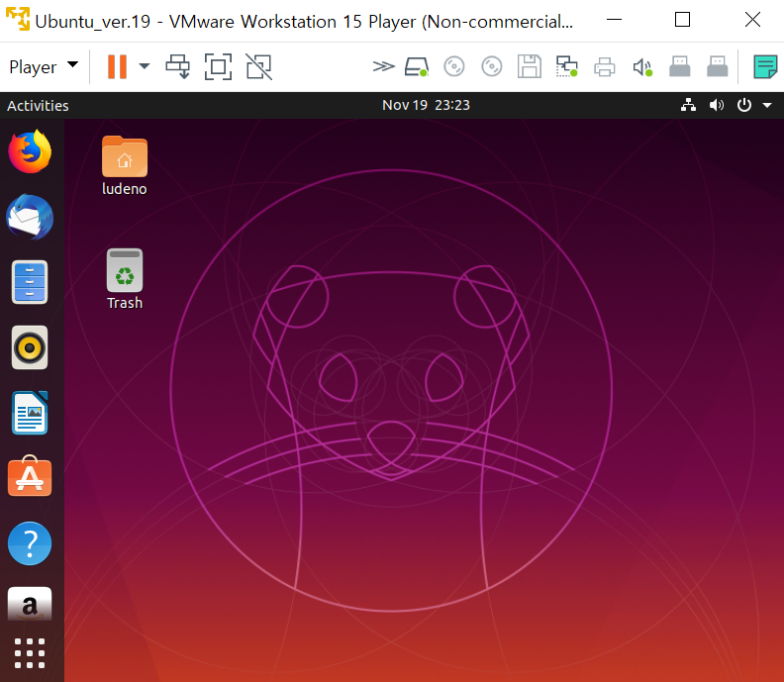Click the printer device icon
Image resolution: width=784 pixels, height=682 pixels.
click(x=605, y=67)
